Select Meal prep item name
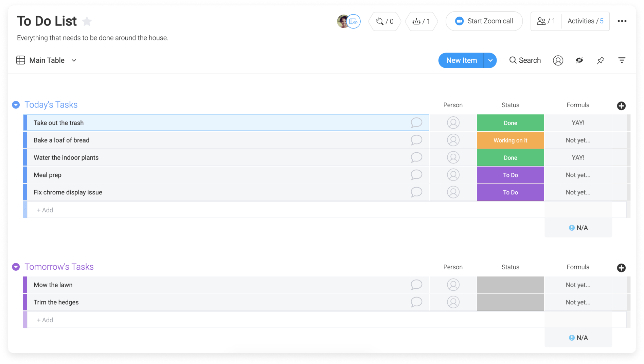 coord(48,175)
